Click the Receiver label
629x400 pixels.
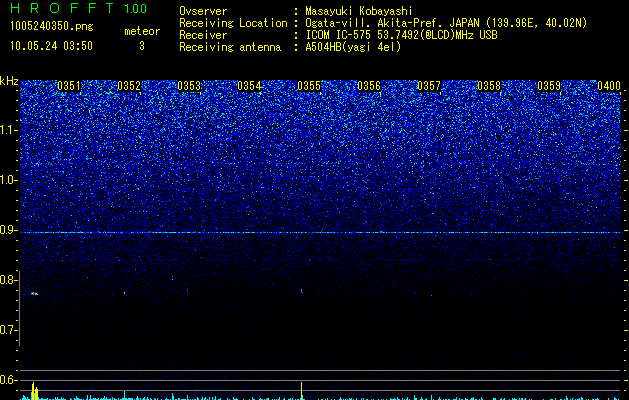coord(203,35)
